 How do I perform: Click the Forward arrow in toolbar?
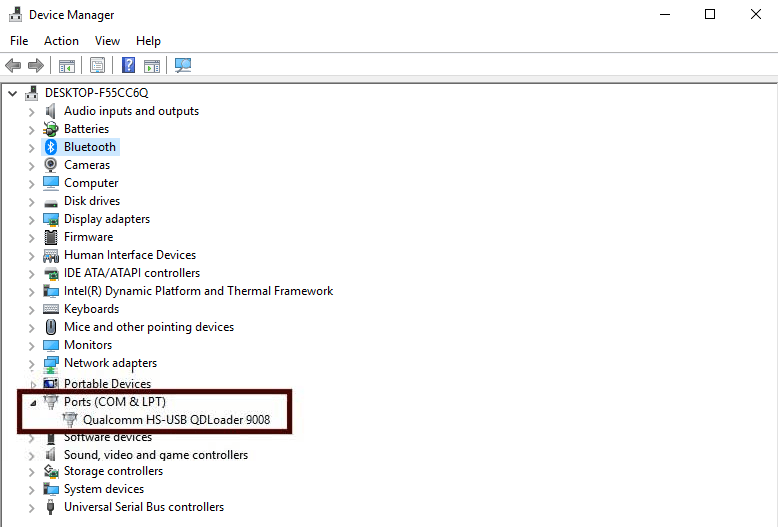point(36,66)
